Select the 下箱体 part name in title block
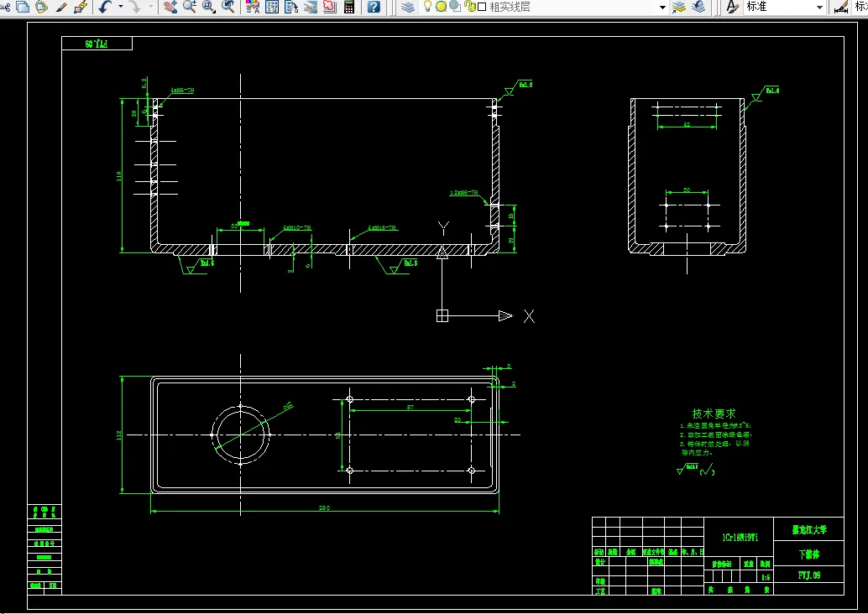The width and height of the screenshot is (868, 614). pos(808,554)
